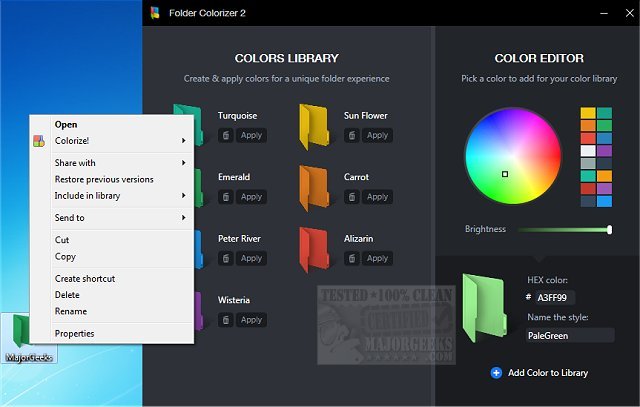
Task: Select the white palette swatch
Action: (x=588, y=151)
